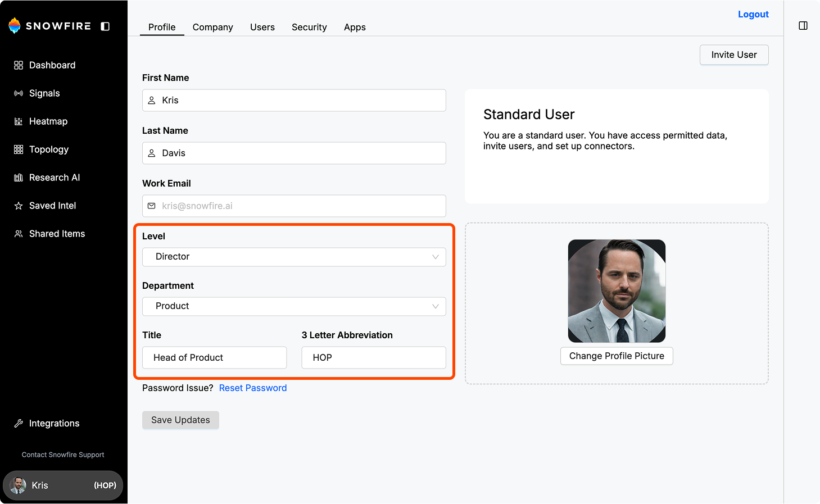Click the Standard User heading
The height and width of the screenshot is (504, 820).
coord(529,115)
